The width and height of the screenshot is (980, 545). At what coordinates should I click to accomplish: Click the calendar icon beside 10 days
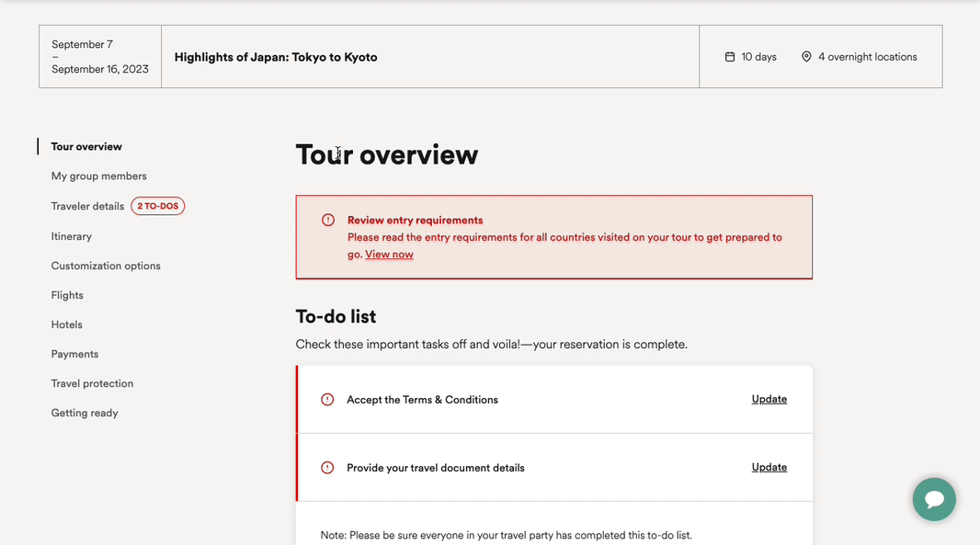(730, 57)
